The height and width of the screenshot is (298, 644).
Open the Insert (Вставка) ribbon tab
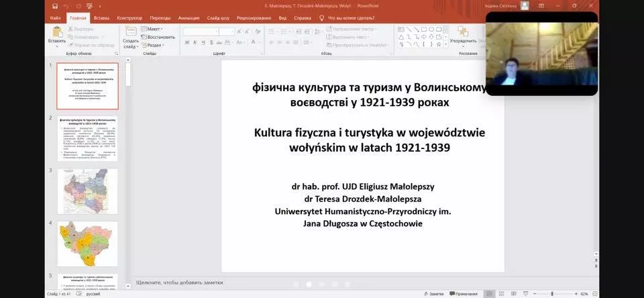(x=102, y=18)
